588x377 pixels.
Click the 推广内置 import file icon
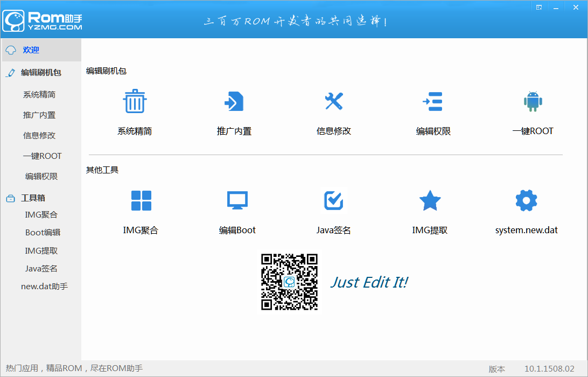(234, 101)
